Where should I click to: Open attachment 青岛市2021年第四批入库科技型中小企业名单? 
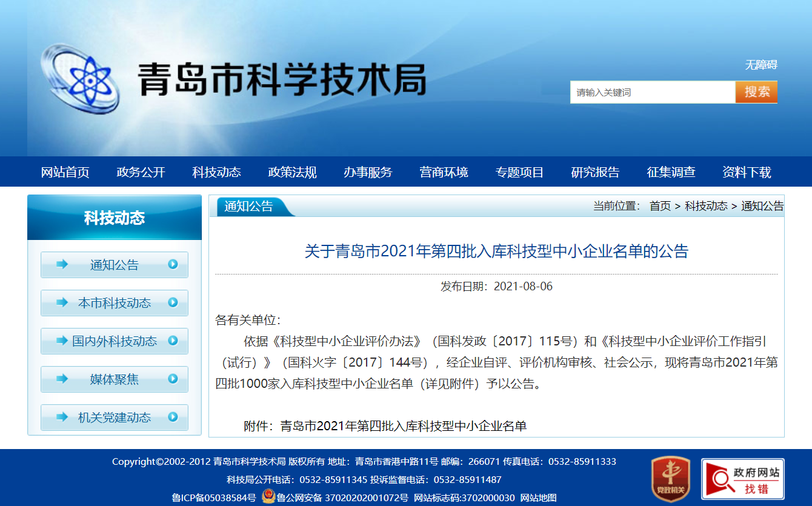click(x=403, y=426)
